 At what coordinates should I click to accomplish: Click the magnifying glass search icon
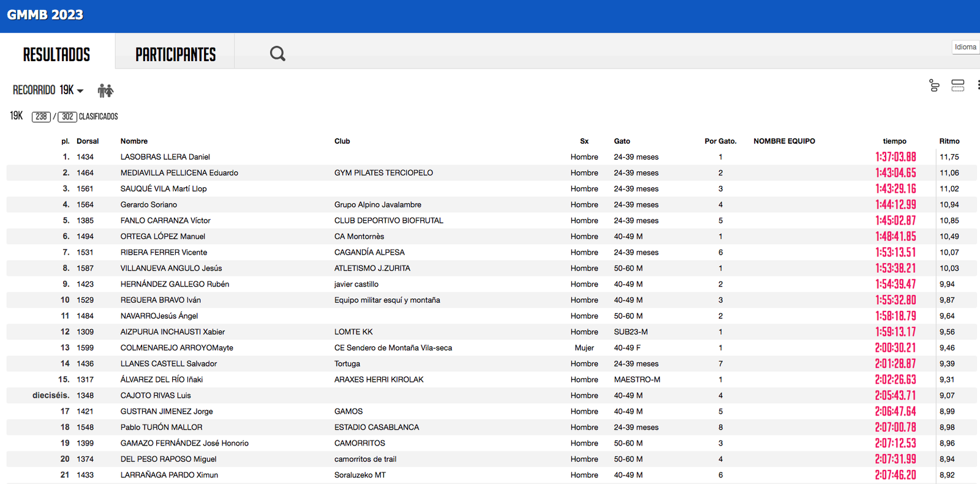point(277,54)
